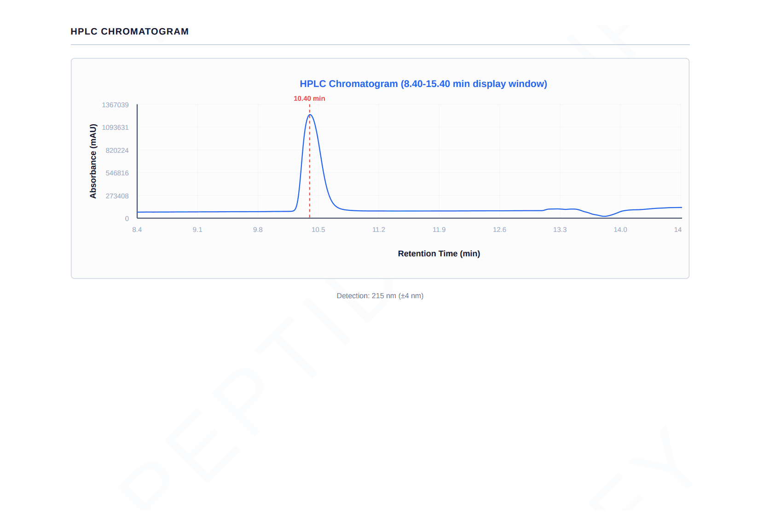Click the red dashed peak marker line

click(310, 161)
